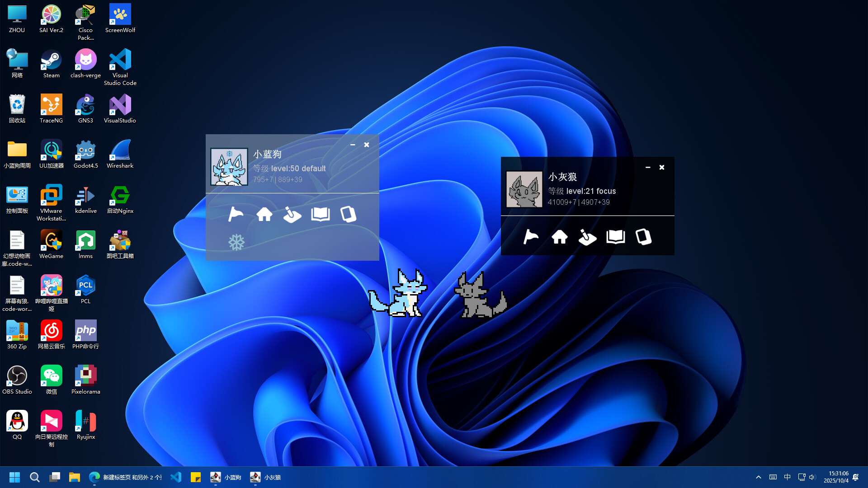
Task: Click the 小蓝狗 avatar portrait
Action: pos(229,166)
